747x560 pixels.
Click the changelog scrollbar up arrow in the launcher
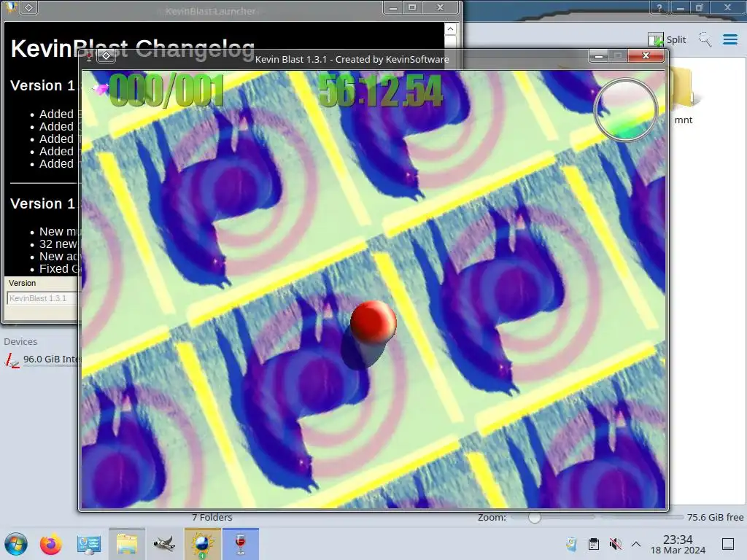pyautogui.click(x=450, y=29)
